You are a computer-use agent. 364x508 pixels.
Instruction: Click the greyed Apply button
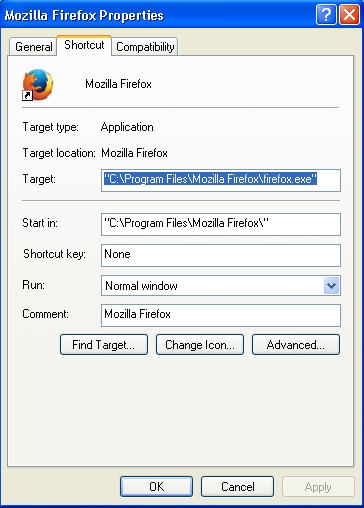318,487
